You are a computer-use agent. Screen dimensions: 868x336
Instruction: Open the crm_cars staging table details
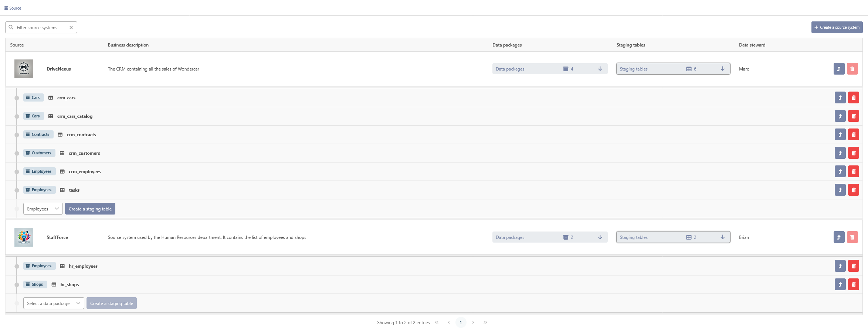point(840,97)
